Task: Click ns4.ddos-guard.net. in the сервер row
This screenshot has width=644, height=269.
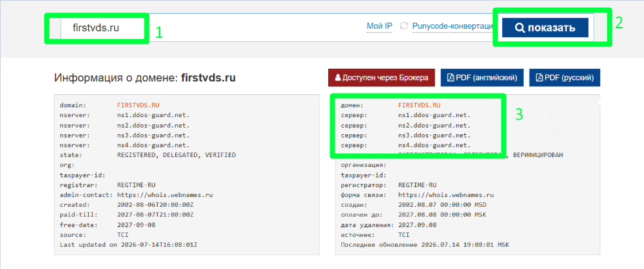Action: pos(435,145)
